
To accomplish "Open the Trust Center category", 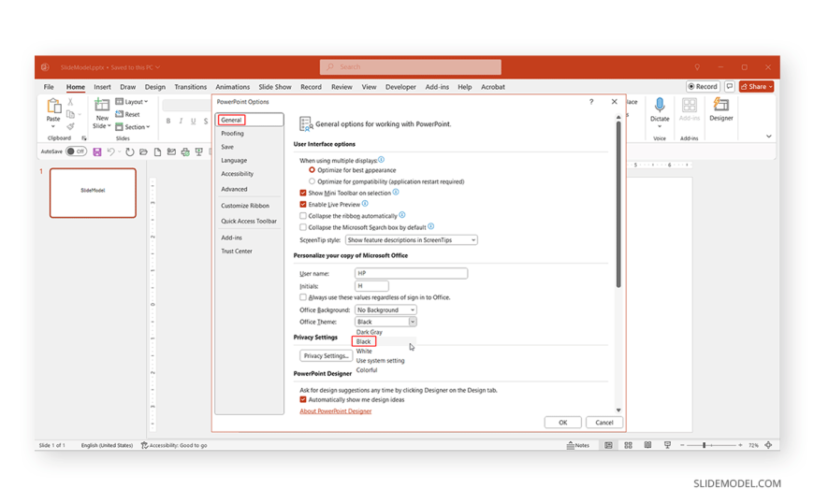I will (237, 252).
